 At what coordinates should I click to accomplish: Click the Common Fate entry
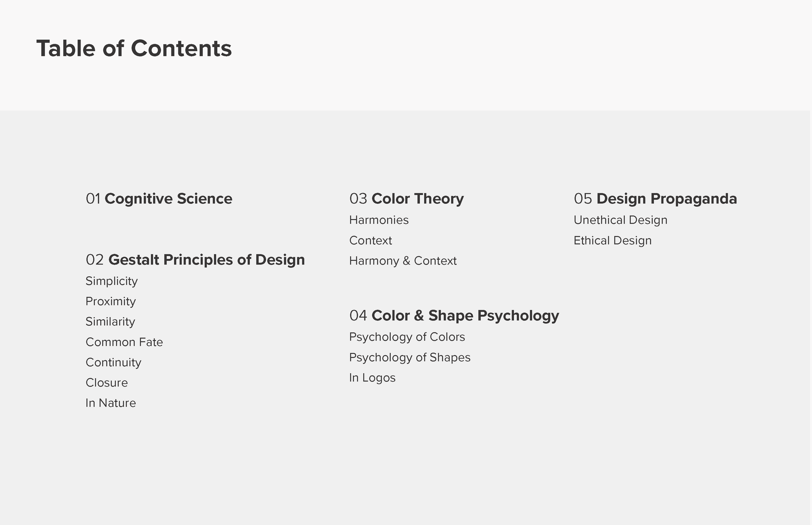[124, 342]
